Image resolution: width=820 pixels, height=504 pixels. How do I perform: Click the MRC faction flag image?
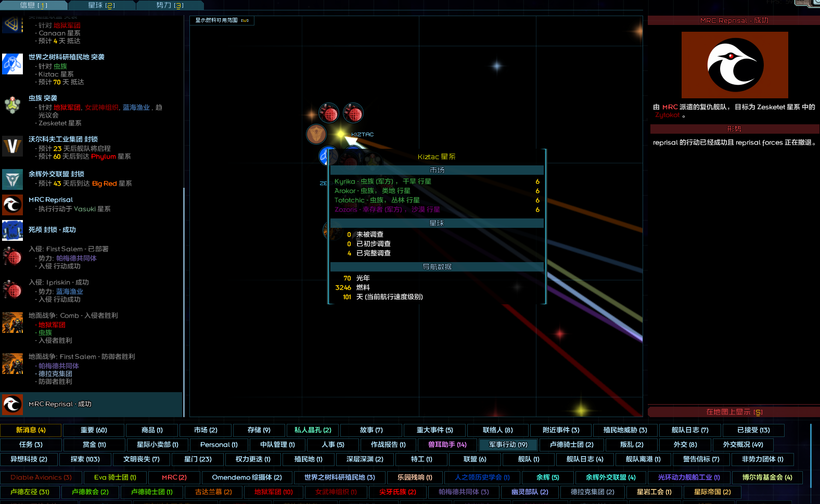click(735, 65)
